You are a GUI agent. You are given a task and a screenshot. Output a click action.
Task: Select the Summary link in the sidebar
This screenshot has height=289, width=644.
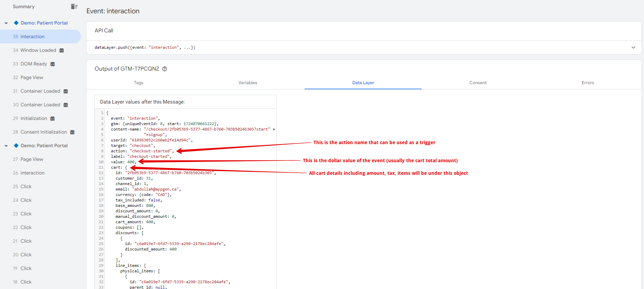tap(24, 6)
